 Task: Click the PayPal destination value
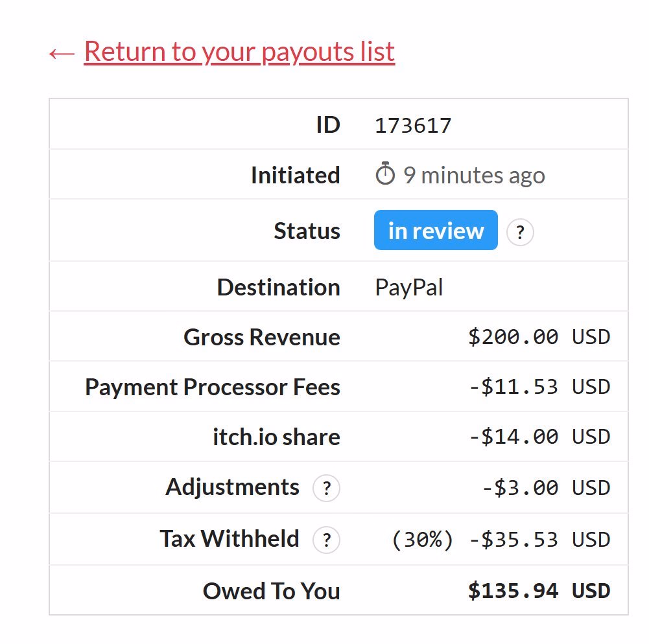(409, 287)
